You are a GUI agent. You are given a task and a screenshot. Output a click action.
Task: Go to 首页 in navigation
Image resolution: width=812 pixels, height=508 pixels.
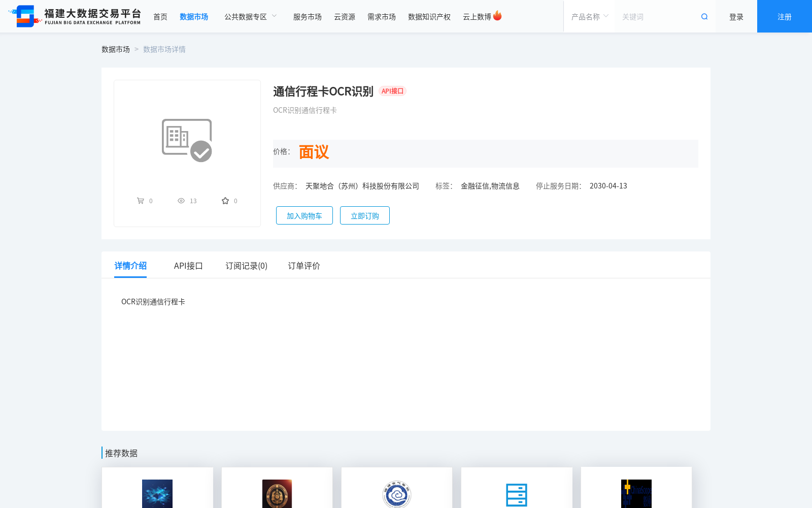pos(160,17)
